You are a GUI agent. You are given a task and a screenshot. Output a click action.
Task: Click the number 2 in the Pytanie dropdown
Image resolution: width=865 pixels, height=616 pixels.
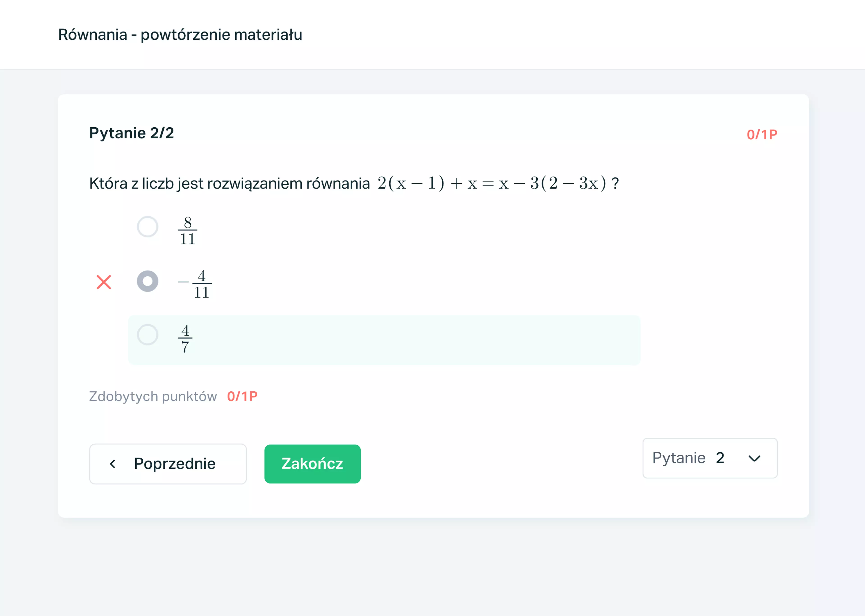720,458
